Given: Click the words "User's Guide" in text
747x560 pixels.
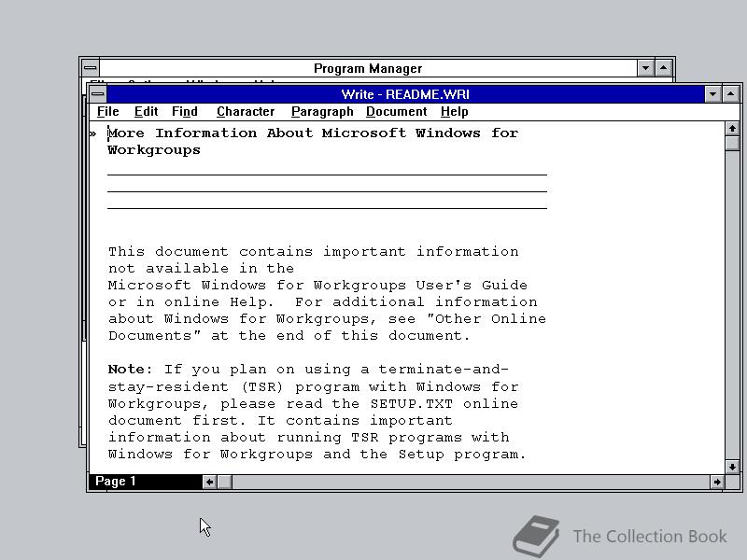Looking at the screenshot, I should 472,285.
